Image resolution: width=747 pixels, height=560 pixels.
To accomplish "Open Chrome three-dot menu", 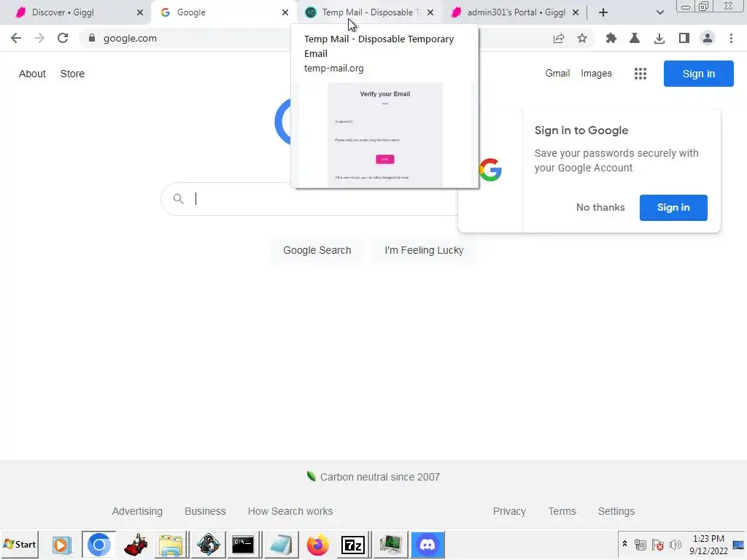I will click(731, 38).
